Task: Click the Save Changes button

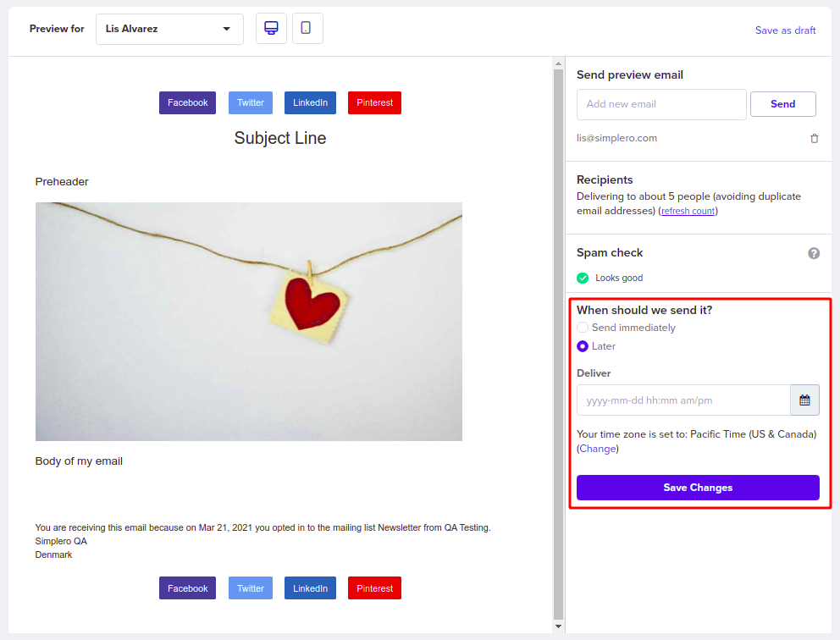Action: [x=698, y=488]
